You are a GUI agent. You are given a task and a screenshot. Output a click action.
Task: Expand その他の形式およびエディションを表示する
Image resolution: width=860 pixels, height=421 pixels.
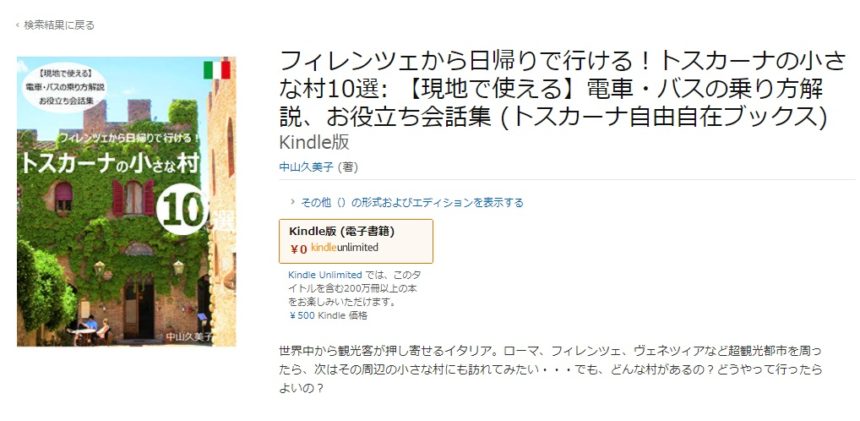pyautogui.click(x=412, y=202)
